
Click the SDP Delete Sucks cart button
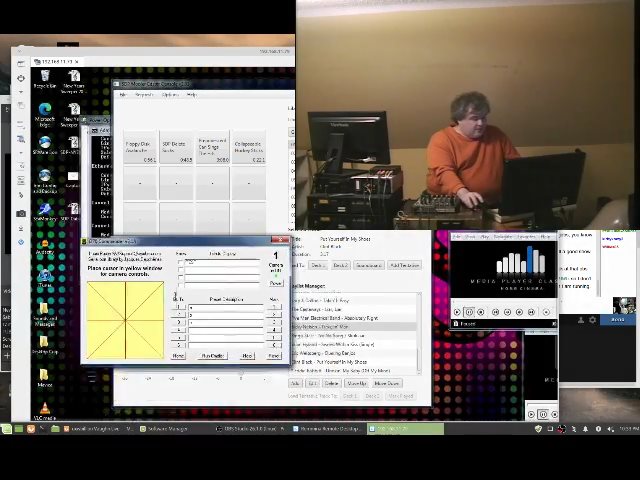tap(176, 147)
